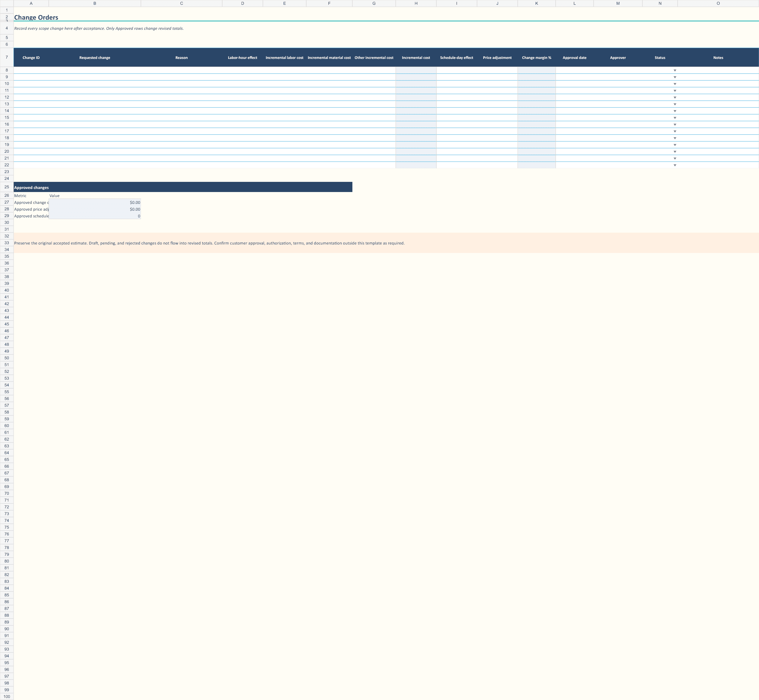
Task: Select the Change ID header cell
Action: 31,58
